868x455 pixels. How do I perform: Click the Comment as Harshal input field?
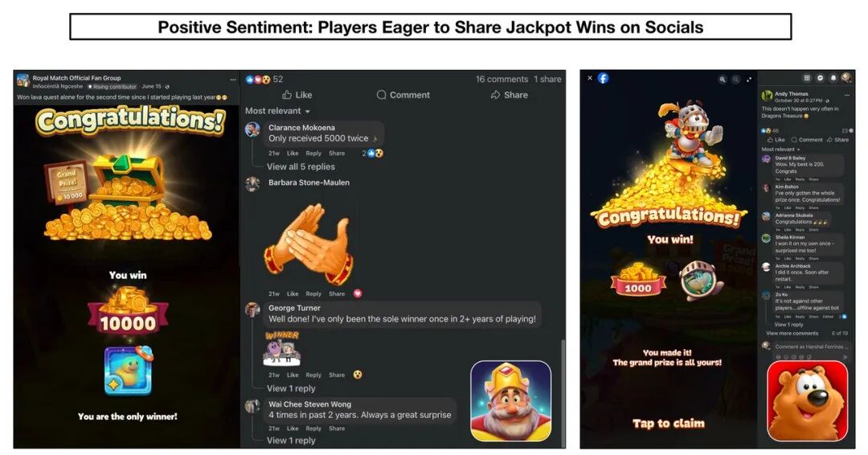810,346
